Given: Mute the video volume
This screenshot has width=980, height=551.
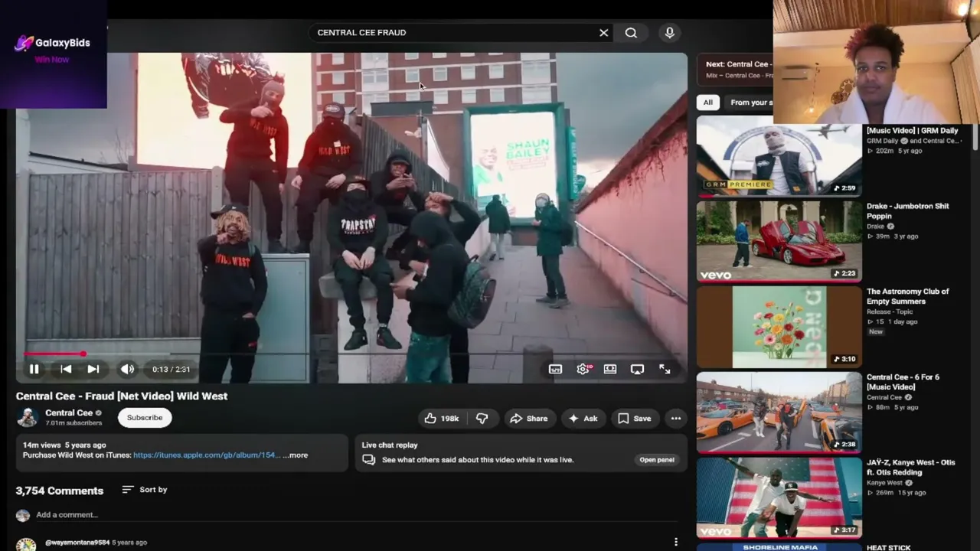Looking at the screenshot, I should point(127,369).
